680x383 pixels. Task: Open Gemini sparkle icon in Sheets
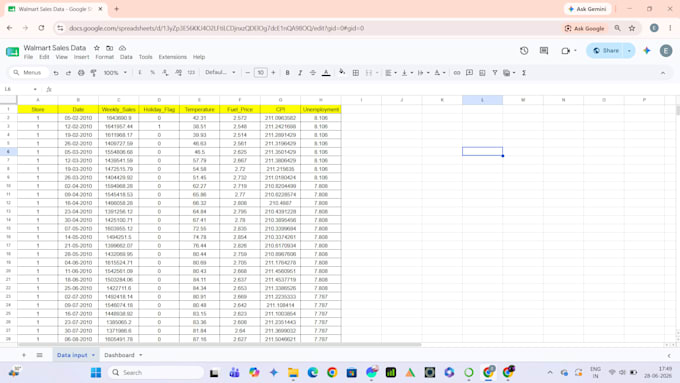click(647, 51)
